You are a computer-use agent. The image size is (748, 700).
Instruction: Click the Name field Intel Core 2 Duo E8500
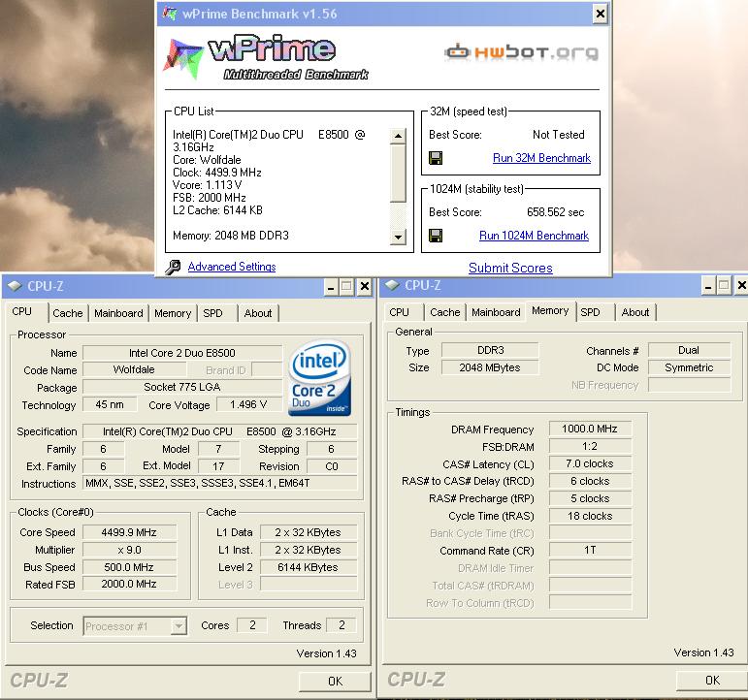click(182, 353)
